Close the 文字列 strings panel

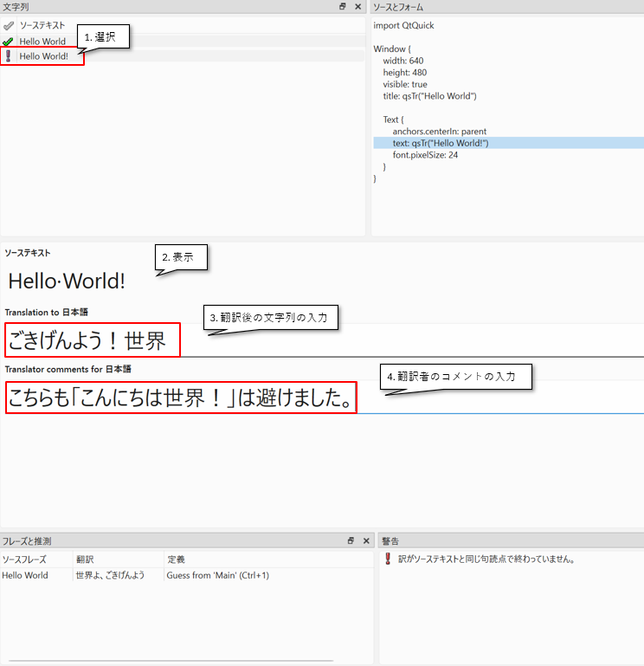click(358, 6)
